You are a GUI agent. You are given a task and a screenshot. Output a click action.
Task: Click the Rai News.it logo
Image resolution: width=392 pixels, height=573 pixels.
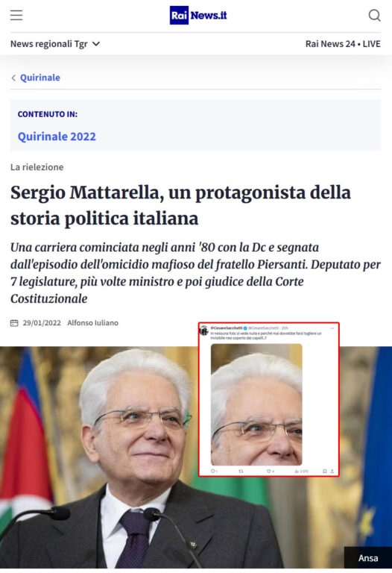198,16
